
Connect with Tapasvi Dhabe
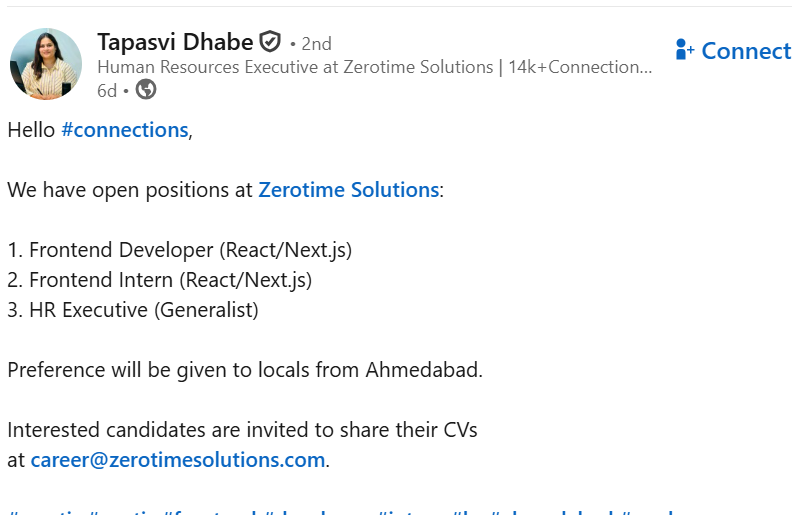tap(745, 51)
